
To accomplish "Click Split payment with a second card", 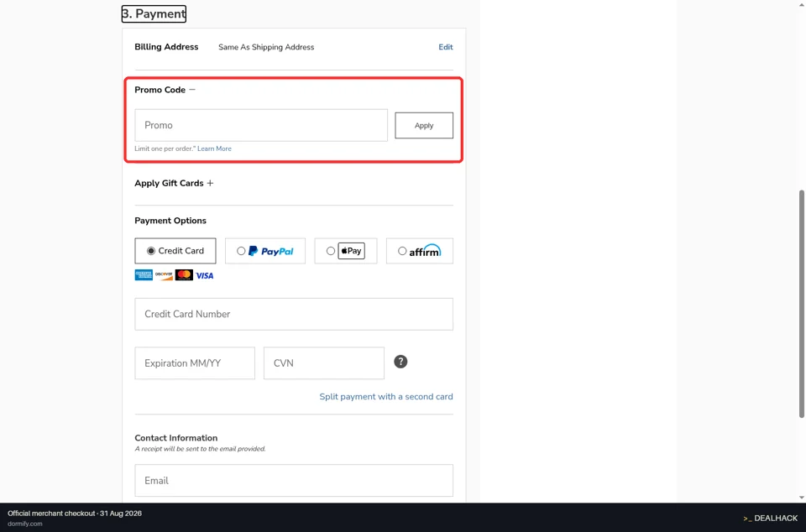I will (386, 396).
